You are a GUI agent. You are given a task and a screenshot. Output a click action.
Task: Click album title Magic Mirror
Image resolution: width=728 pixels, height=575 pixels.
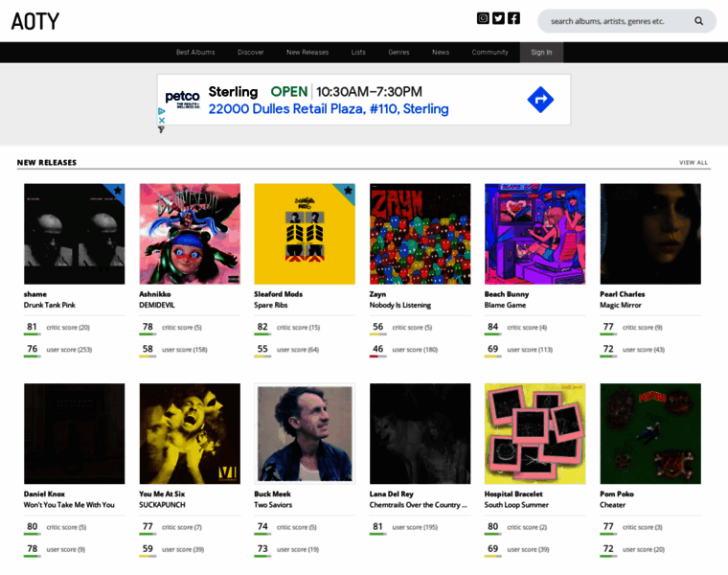tap(621, 305)
